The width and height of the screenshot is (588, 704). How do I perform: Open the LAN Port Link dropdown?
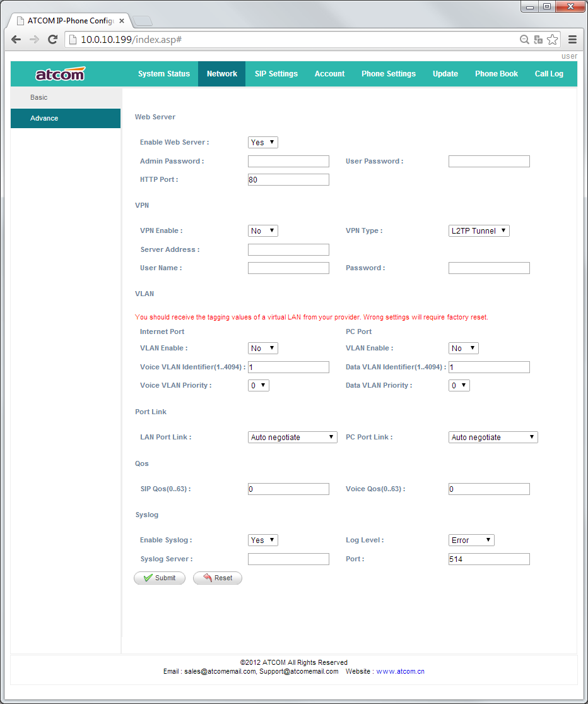point(293,438)
